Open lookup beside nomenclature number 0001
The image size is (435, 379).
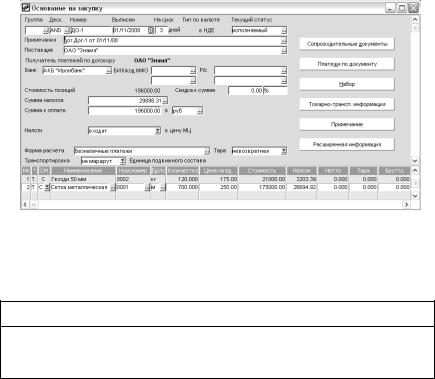147,188
